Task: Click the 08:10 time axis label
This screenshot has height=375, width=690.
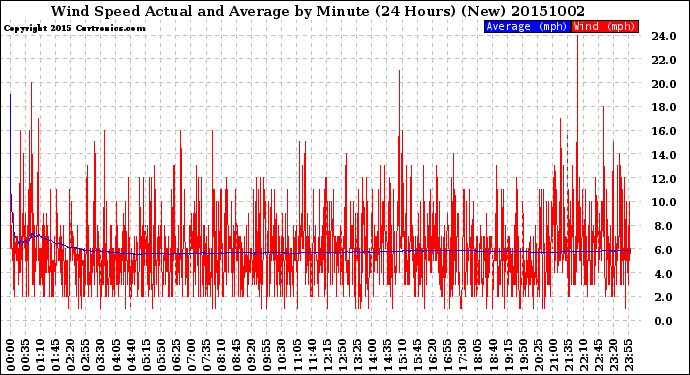Action: click(x=221, y=355)
